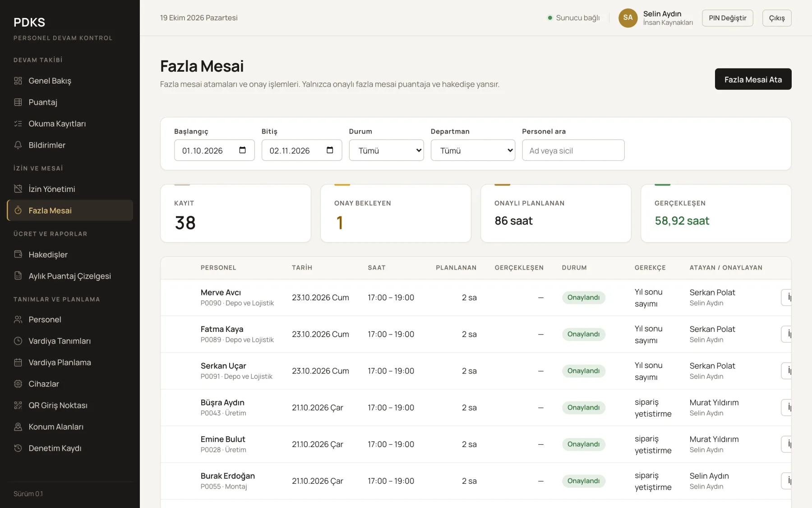This screenshot has height=508, width=812.
Task: Click the Onaylandı badge for Fatma Kaya
Action: tap(583, 334)
